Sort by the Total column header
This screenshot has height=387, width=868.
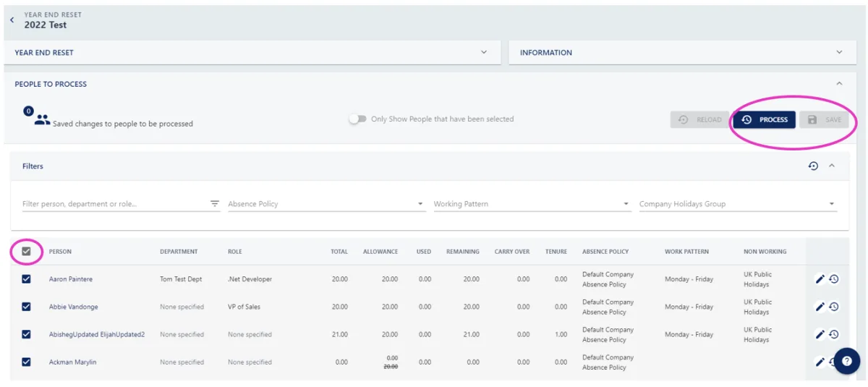tap(339, 252)
